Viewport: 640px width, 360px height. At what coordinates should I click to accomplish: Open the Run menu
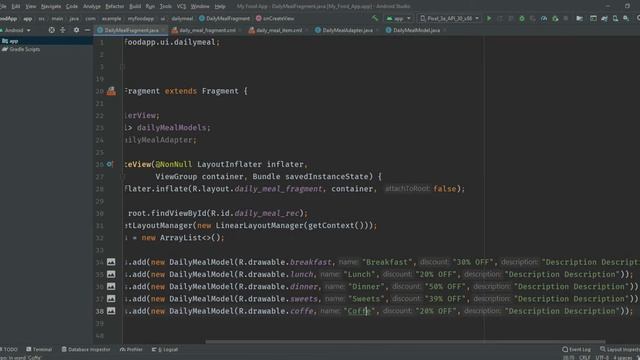click(150, 7)
